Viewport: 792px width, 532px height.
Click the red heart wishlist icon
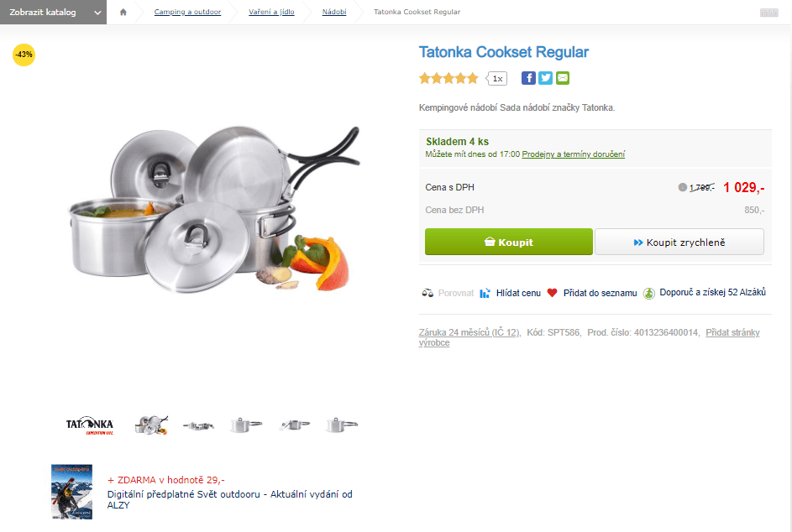(x=552, y=293)
